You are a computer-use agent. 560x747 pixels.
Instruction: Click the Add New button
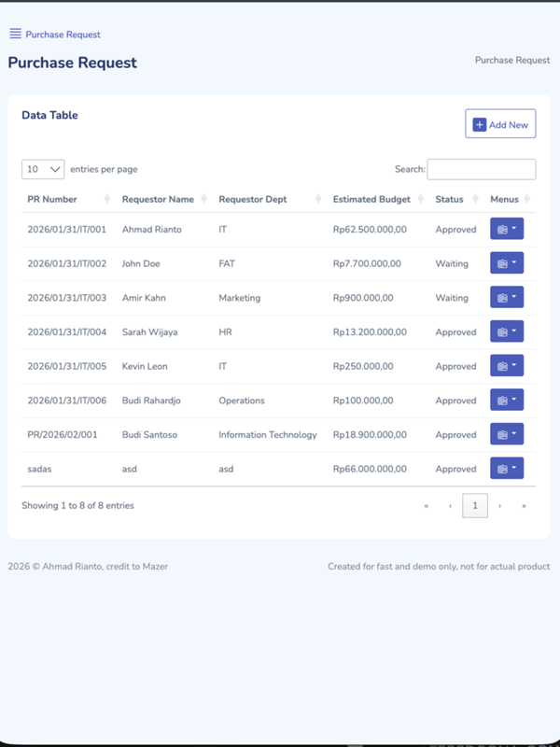click(500, 124)
